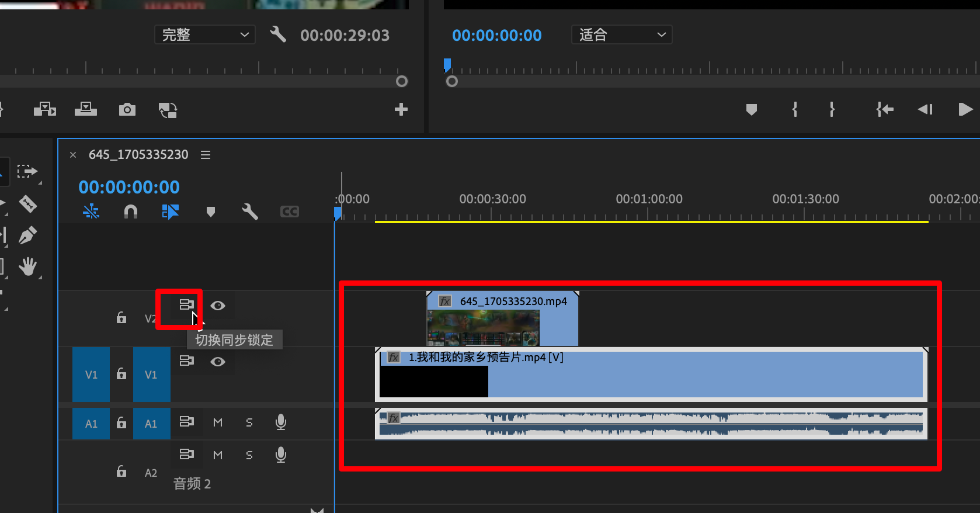Viewport: 980px width, 513px height.
Task: Click the closed captions CC icon
Action: point(289,212)
